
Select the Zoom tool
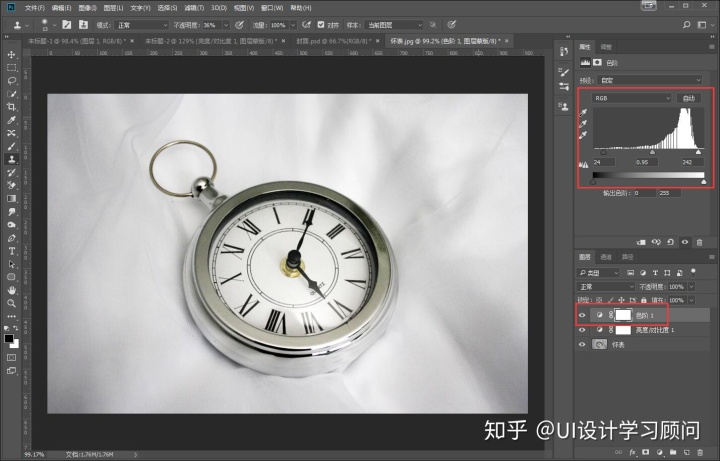pos(11,303)
